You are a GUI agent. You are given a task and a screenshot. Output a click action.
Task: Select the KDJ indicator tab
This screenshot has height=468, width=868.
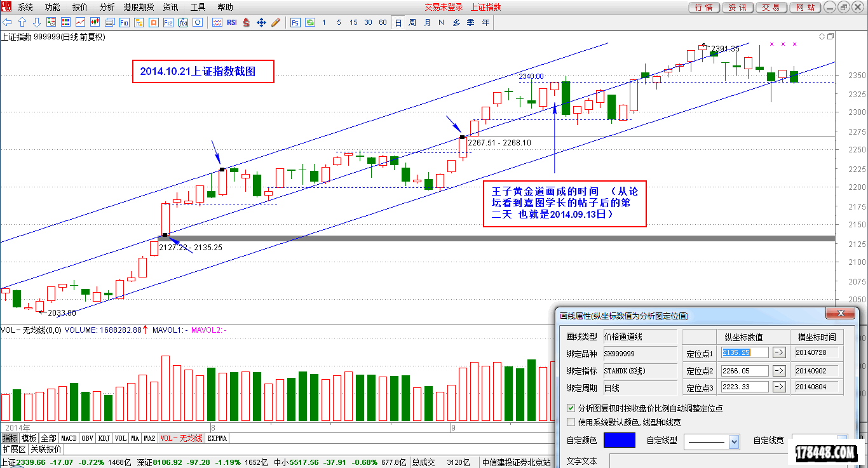[104, 438]
